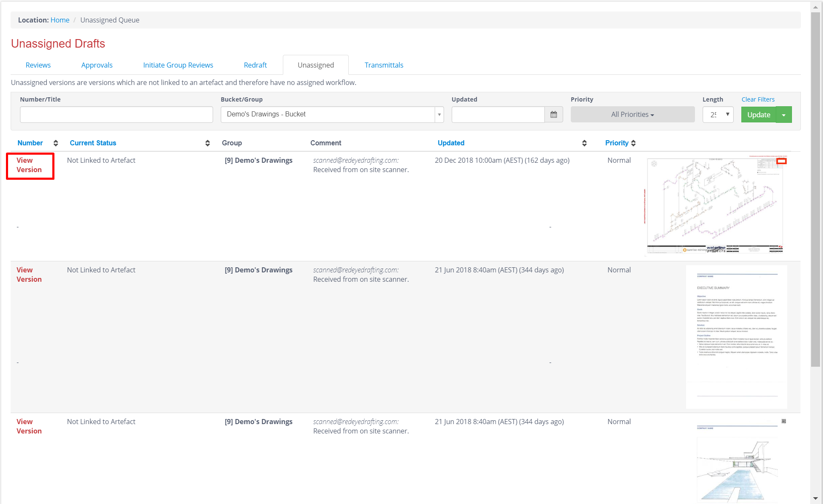This screenshot has height=504, width=823.
Task: Open View Version for 20 Dec 2018 draft
Action: 29,165
